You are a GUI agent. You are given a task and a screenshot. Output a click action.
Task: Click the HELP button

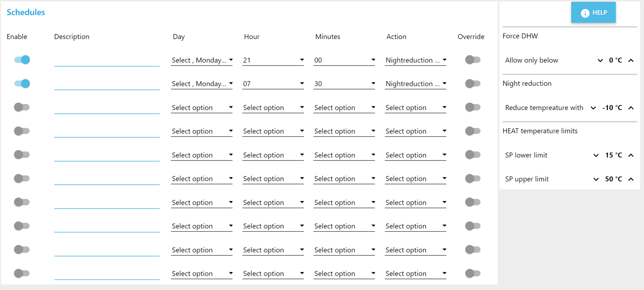(x=593, y=13)
